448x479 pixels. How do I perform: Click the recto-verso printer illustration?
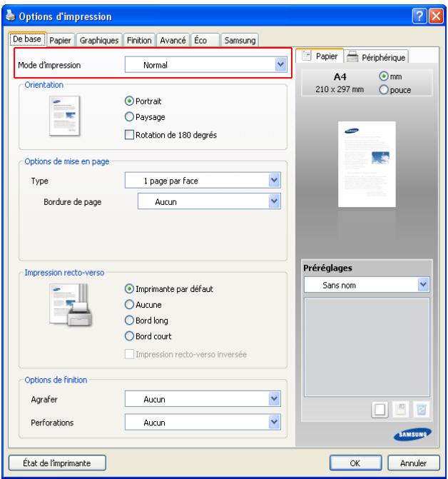(71, 305)
